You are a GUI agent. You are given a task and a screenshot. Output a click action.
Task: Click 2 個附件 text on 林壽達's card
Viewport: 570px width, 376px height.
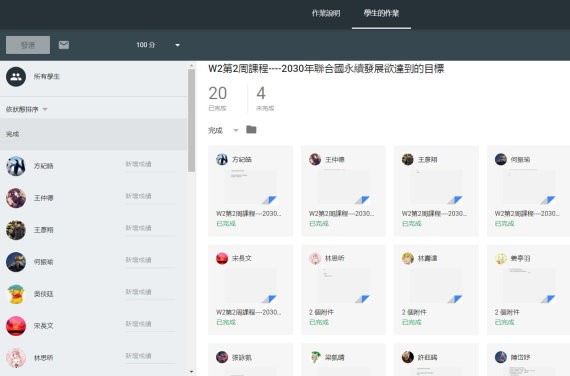(414, 312)
